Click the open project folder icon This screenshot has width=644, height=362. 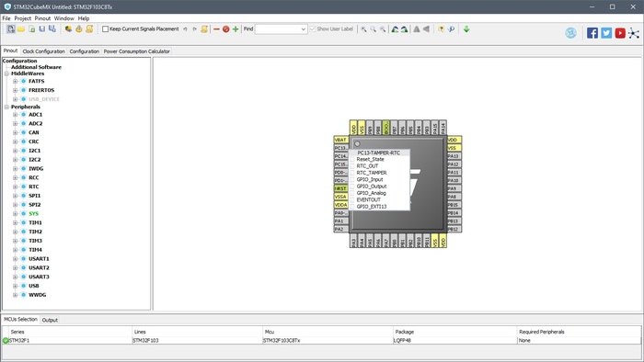tap(21, 29)
